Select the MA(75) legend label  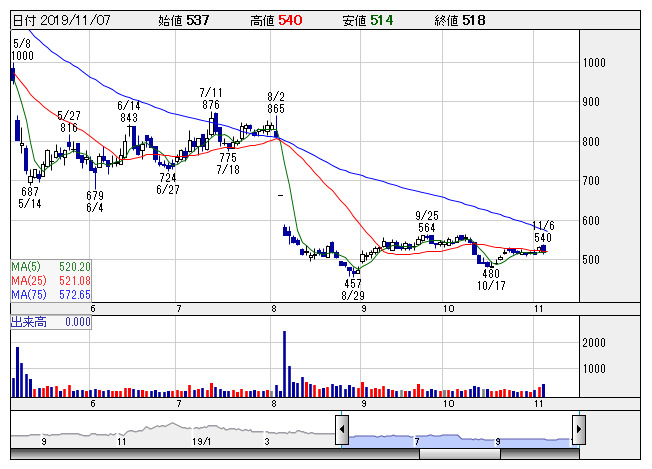(51, 295)
